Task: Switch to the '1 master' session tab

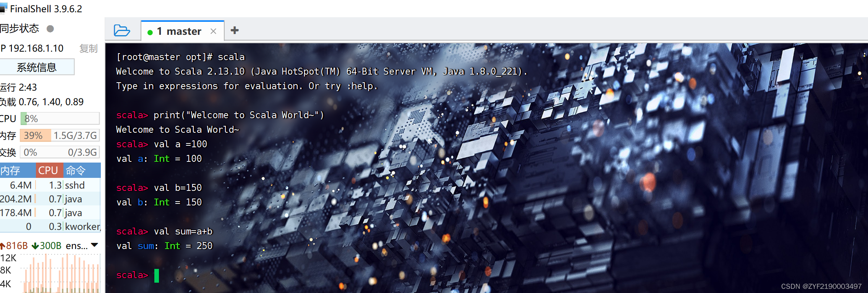Action: tap(183, 31)
